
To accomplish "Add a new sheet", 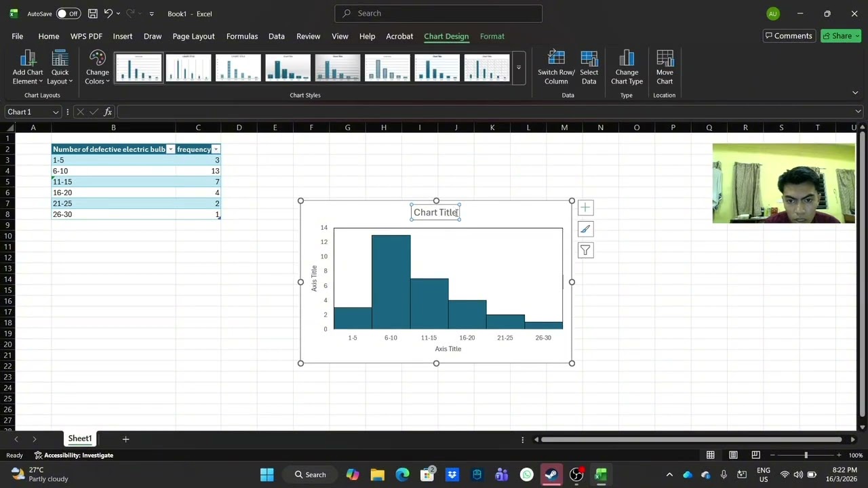I will tap(125, 439).
